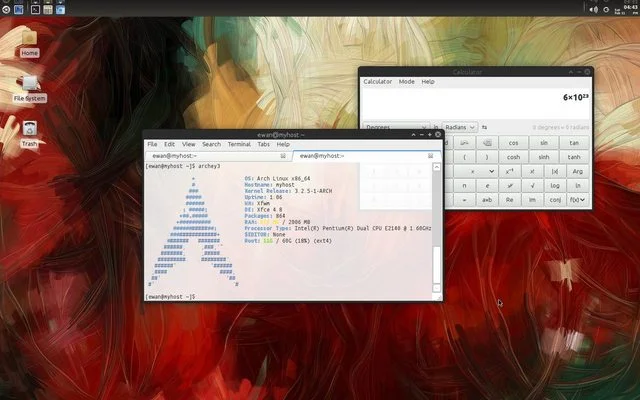The width and height of the screenshot is (640, 400).
Task: Click the backspace key in Calculator
Action: (x=487, y=143)
